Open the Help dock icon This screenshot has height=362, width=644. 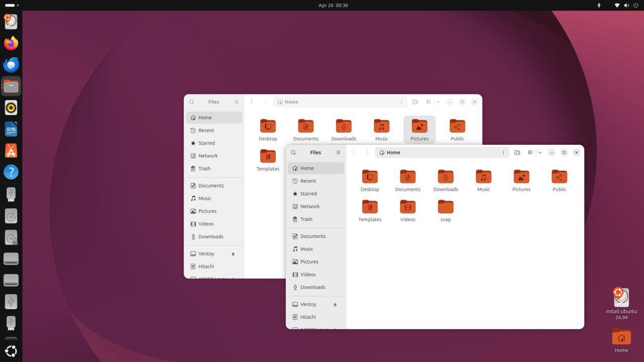point(11,172)
